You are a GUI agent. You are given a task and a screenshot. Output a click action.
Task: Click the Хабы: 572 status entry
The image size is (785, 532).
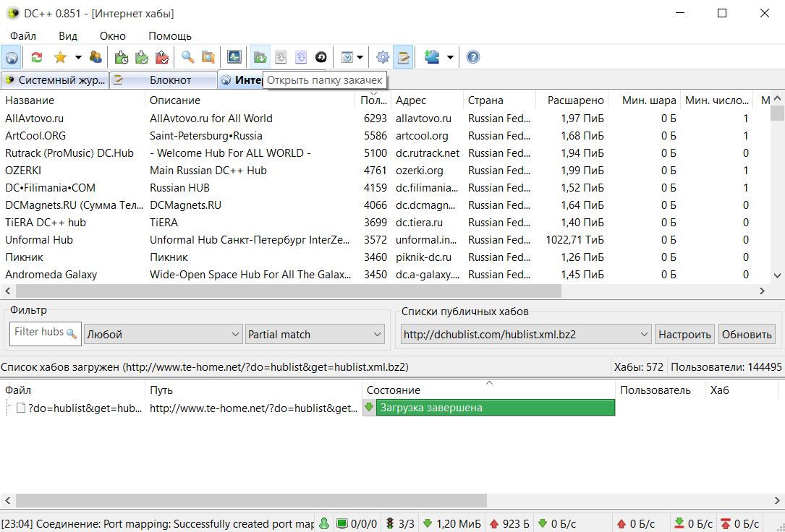[638, 367]
